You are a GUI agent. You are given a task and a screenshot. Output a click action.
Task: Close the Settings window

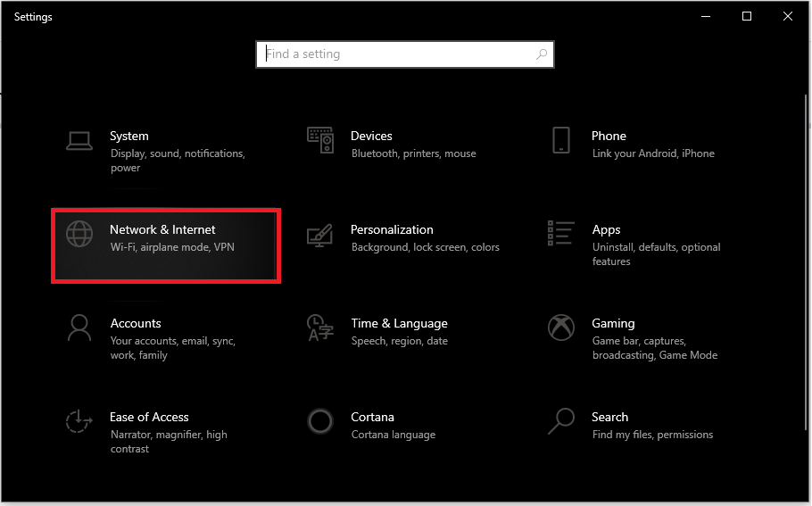tap(788, 17)
